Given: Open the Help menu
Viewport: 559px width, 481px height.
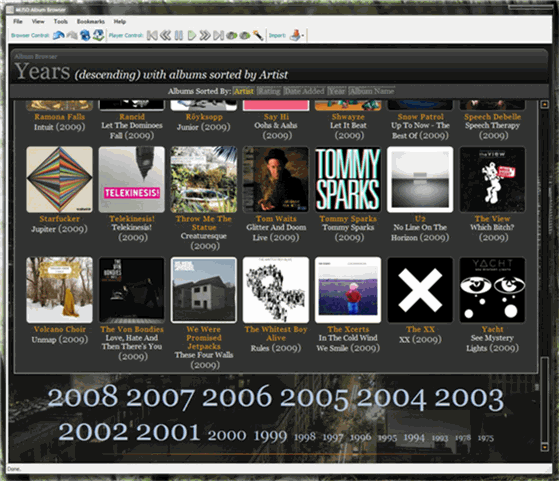Looking at the screenshot, I should [120, 21].
